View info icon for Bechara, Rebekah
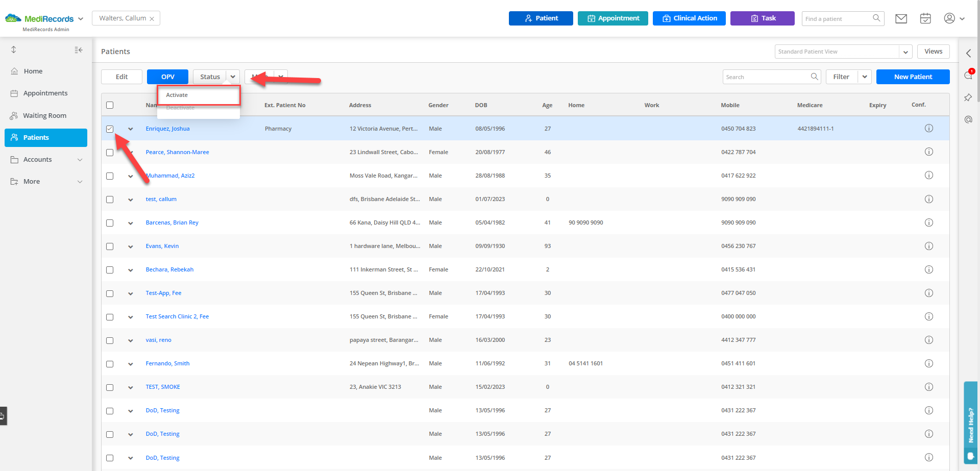 (929, 269)
